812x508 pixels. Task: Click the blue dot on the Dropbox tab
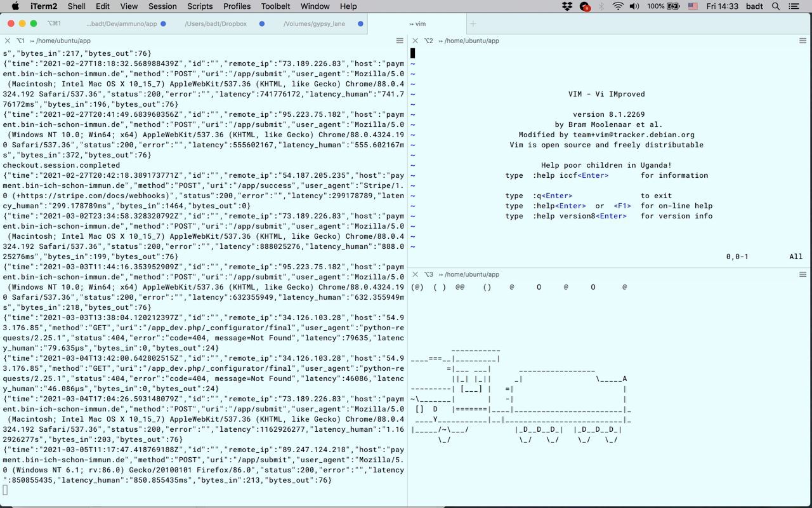261,23
